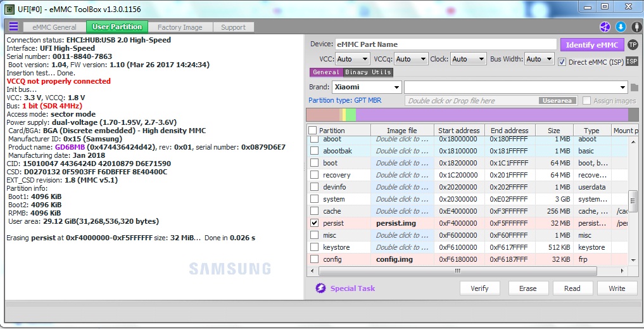
Task: Click the blue download update icon
Action: click(621, 27)
